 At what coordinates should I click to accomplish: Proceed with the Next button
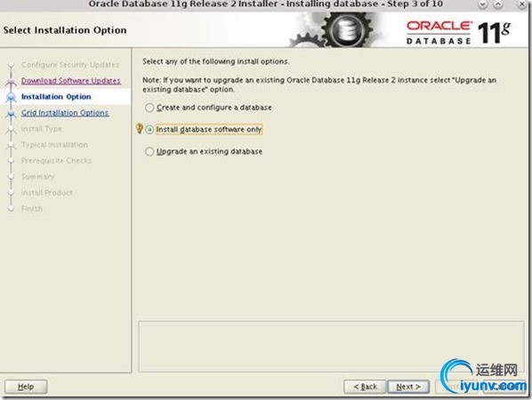coord(408,387)
